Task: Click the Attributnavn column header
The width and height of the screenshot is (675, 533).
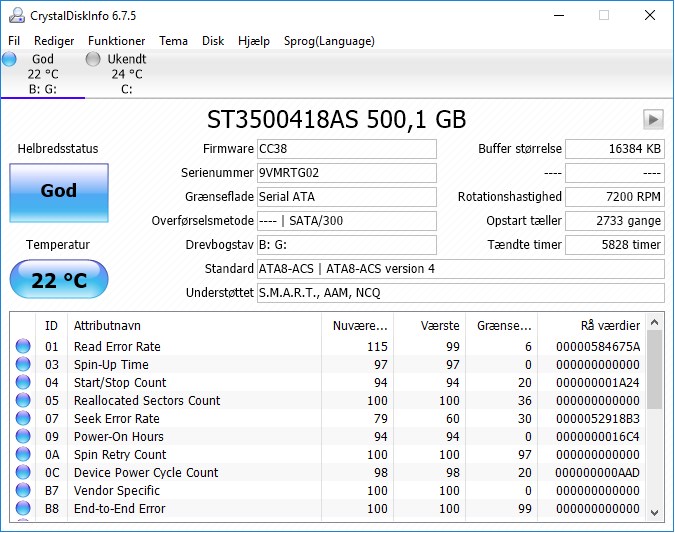Action: pyautogui.click(x=194, y=325)
